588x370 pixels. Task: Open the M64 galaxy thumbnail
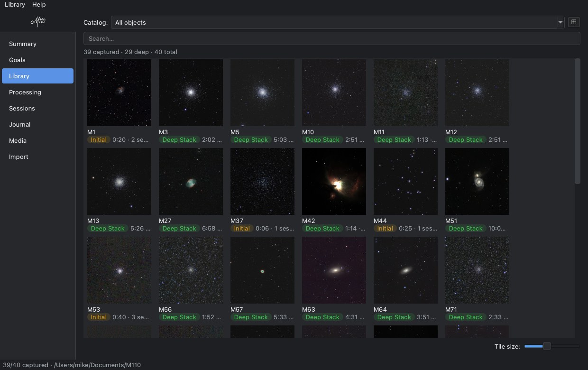coord(405,270)
